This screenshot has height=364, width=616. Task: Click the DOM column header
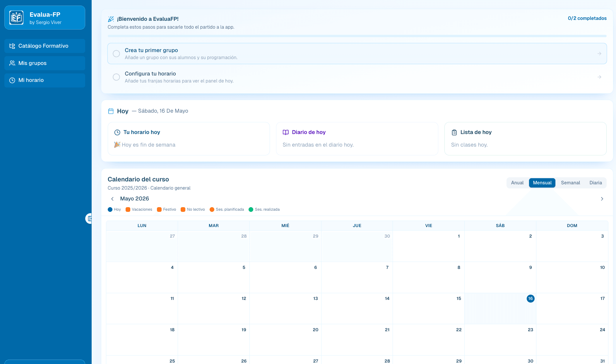click(572, 226)
